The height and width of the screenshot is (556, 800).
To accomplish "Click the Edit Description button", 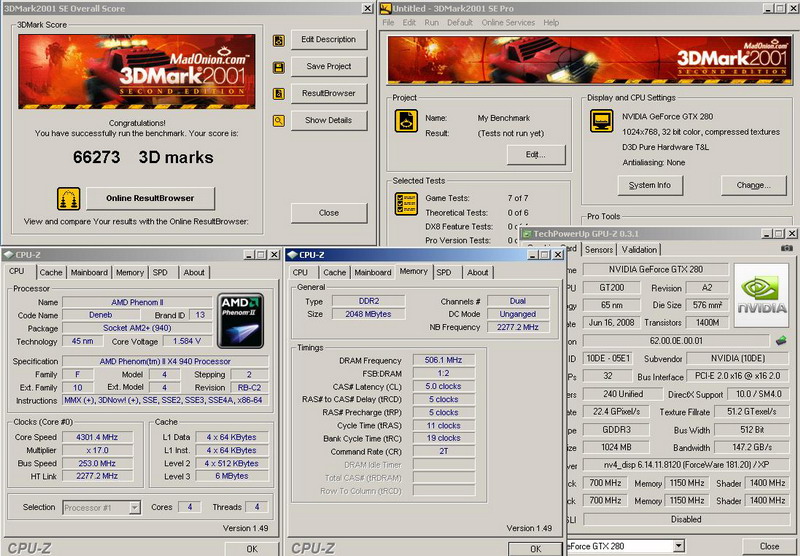I will (329, 39).
